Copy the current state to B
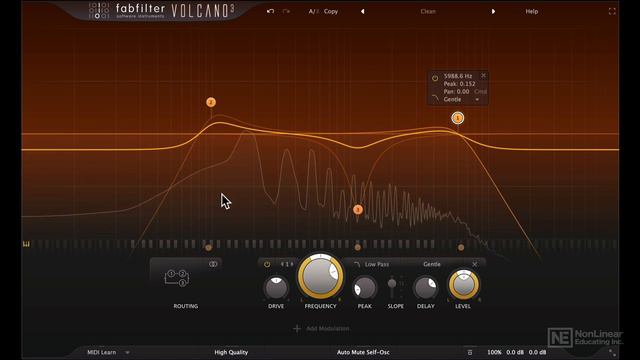Image resolution: width=640 pixels, height=360 pixels. 331,11
